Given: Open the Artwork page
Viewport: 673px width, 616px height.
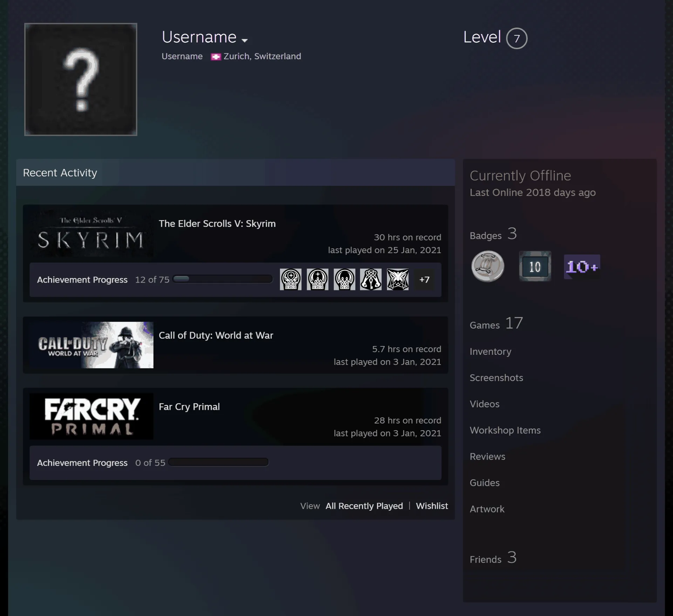Looking at the screenshot, I should click(487, 509).
